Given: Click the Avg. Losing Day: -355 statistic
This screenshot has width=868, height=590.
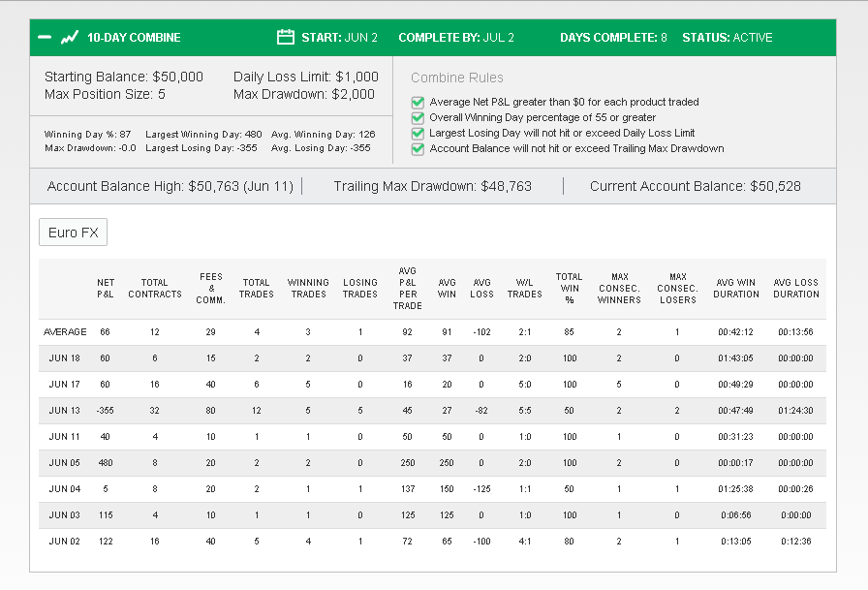Looking at the screenshot, I should (x=321, y=148).
